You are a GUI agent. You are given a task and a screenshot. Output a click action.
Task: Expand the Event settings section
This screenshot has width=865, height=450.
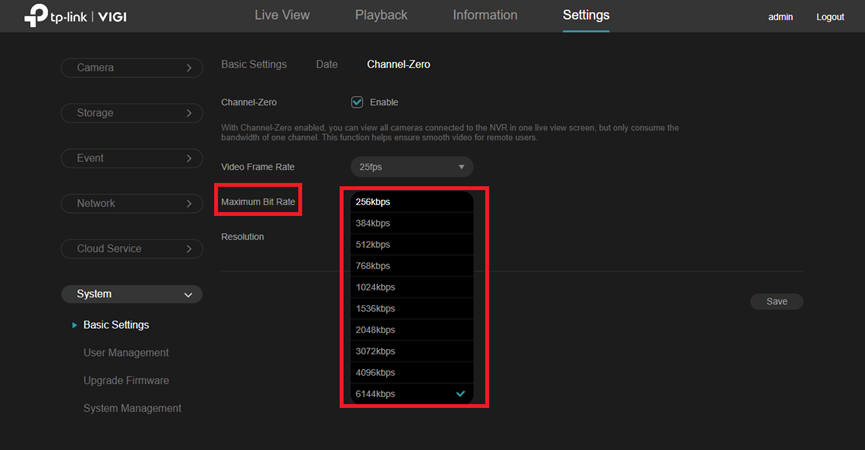click(x=132, y=158)
